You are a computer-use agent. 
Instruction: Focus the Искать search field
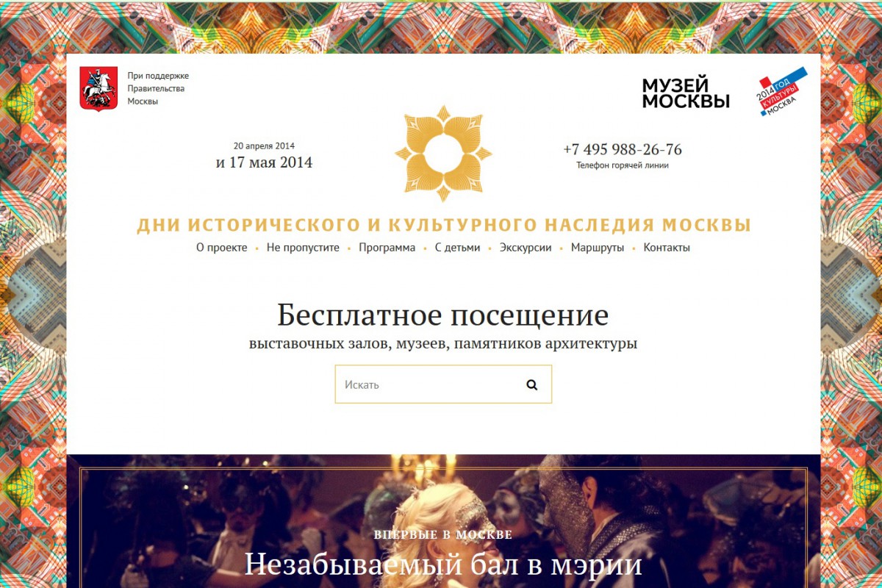pos(443,384)
